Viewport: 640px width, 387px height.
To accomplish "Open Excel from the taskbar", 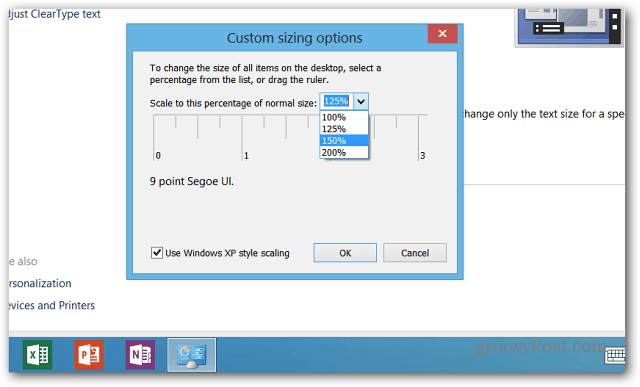I will click(38, 355).
